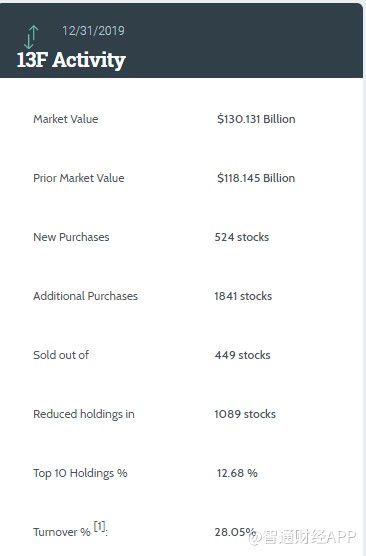This screenshot has height=556, width=366.
Task: Select the Prior Market Value label
Action: pyautogui.click(x=79, y=178)
